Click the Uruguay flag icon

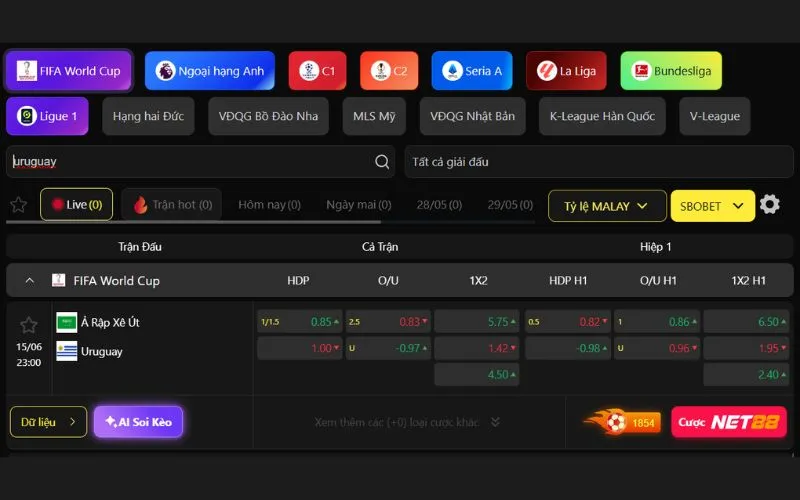66,351
